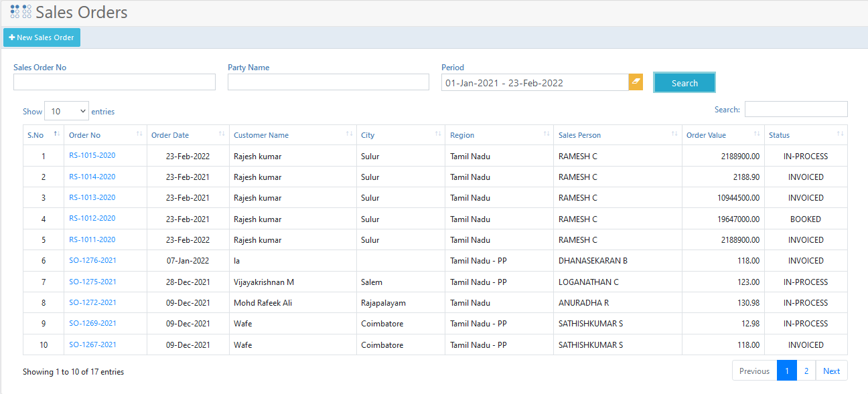
Task: Go to Previous page of results
Action: 754,371
